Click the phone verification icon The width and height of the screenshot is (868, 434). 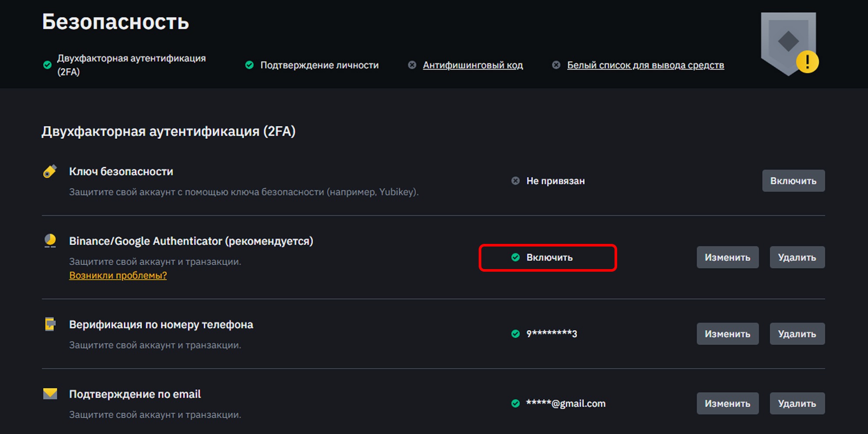tap(50, 324)
